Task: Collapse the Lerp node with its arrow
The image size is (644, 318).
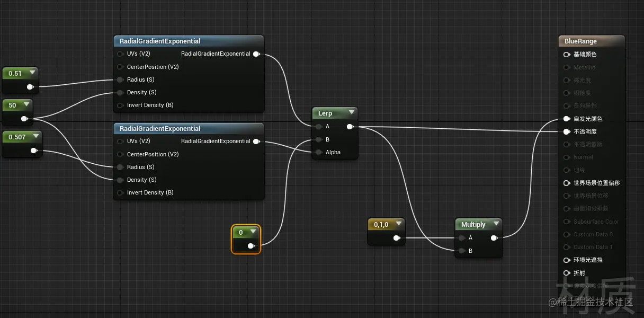Action: [351, 113]
